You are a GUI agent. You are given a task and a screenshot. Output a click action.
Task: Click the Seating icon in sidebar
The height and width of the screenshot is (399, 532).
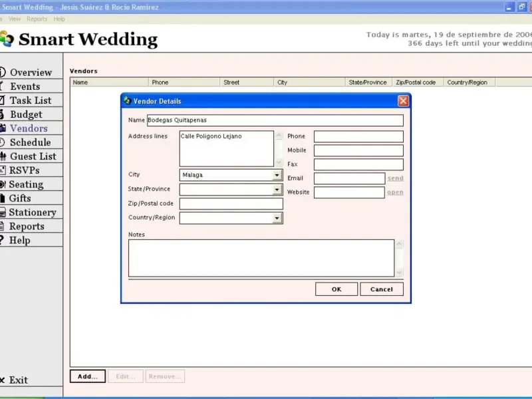pyautogui.click(x=3, y=184)
